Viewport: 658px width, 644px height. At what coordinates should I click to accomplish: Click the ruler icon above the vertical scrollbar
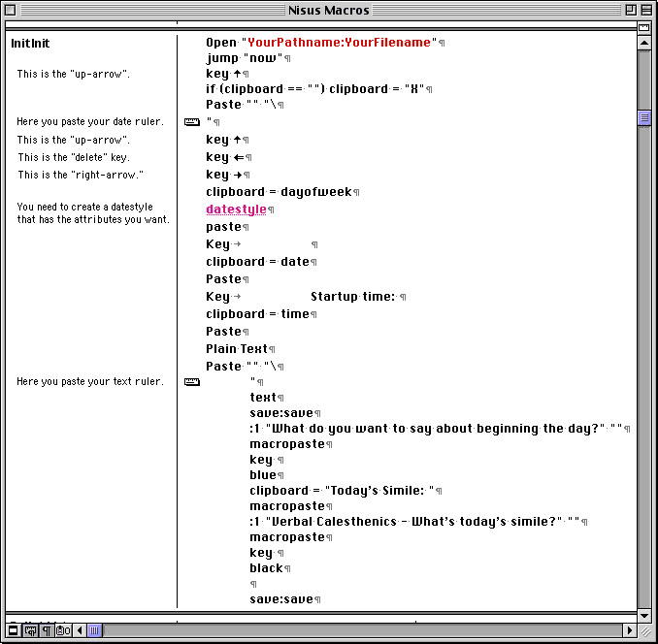click(x=643, y=28)
